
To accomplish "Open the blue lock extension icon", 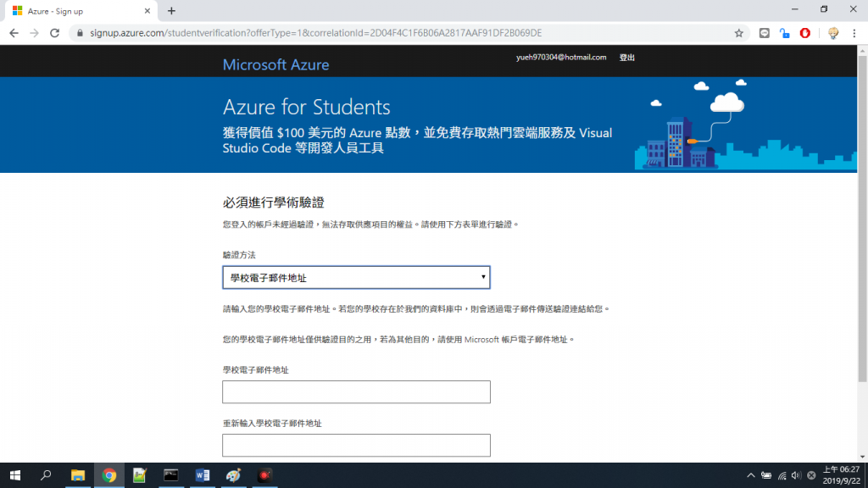I will pos(784,33).
